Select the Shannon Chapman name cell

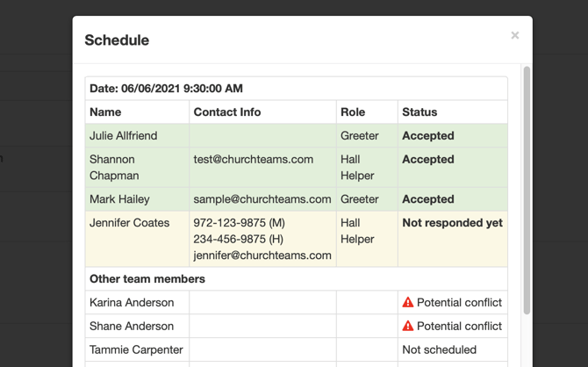click(137, 168)
